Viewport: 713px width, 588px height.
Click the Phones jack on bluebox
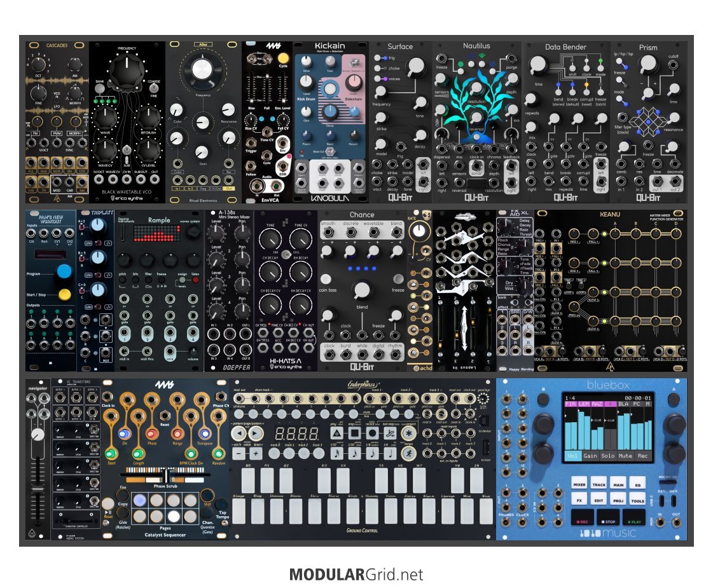[x=506, y=522]
